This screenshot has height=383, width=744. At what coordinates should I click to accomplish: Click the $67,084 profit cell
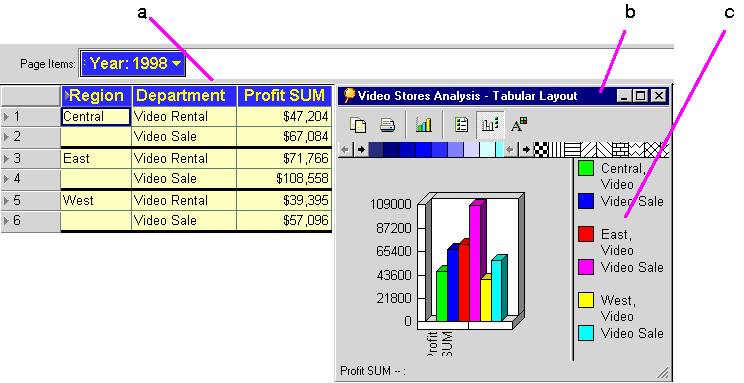point(284,137)
